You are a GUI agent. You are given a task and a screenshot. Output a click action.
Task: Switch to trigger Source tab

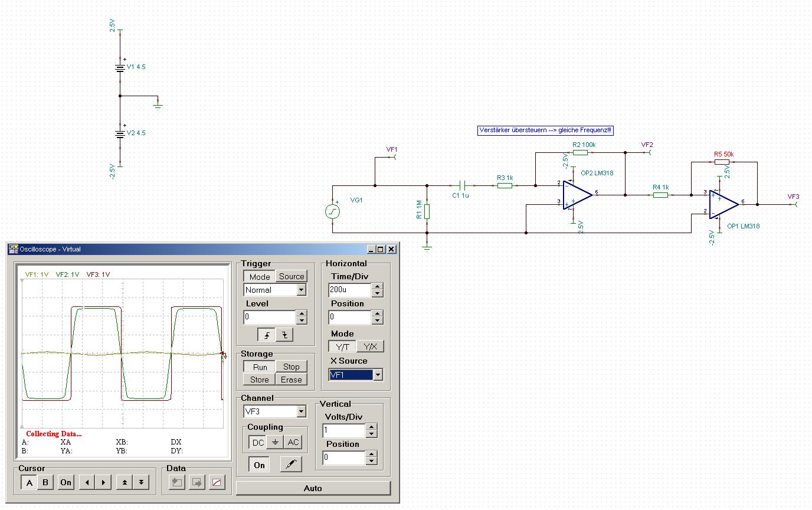(x=292, y=276)
